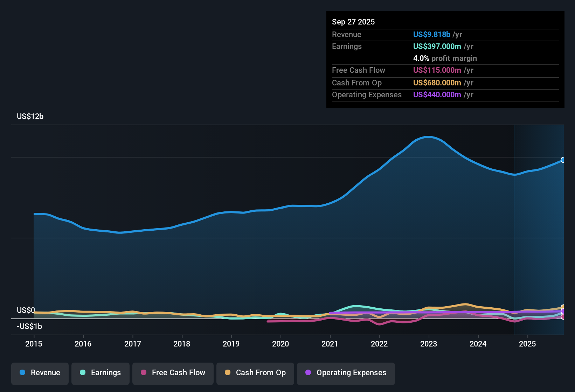Click the US$9.818b revenue value
The image size is (575, 392).
[x=431, y=34]
